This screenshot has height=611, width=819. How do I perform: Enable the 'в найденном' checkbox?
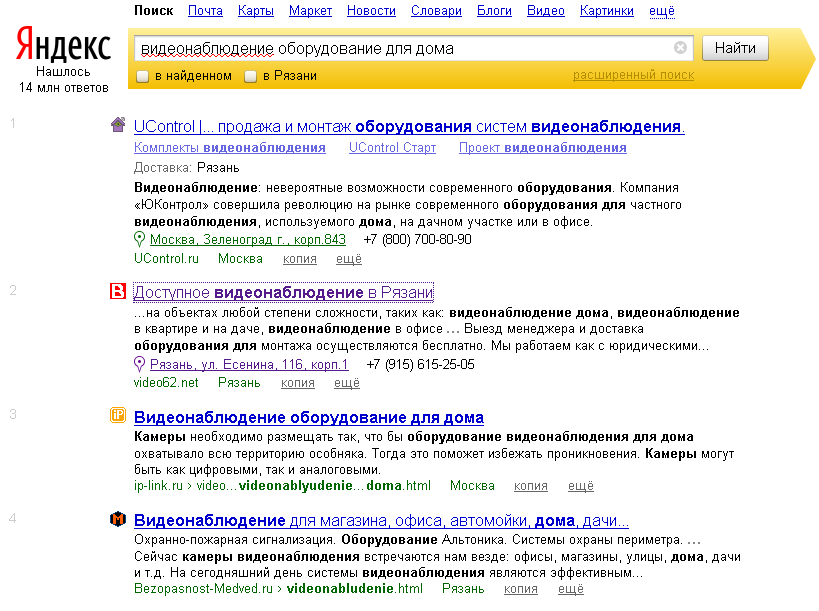[x=141, y=76]
